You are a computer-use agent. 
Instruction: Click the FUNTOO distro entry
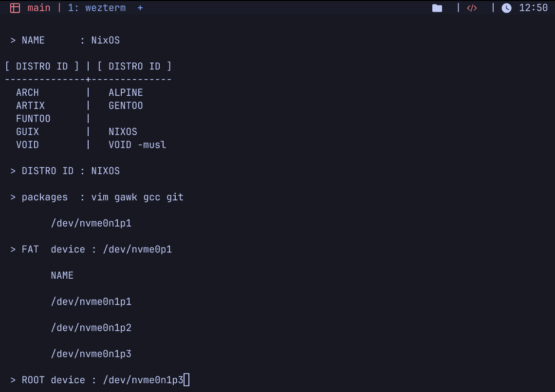[x=33, y=119]
